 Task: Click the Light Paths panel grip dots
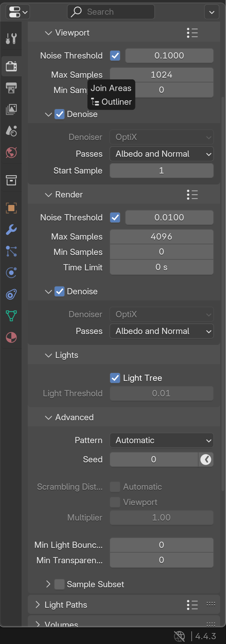tap(211, 604)
